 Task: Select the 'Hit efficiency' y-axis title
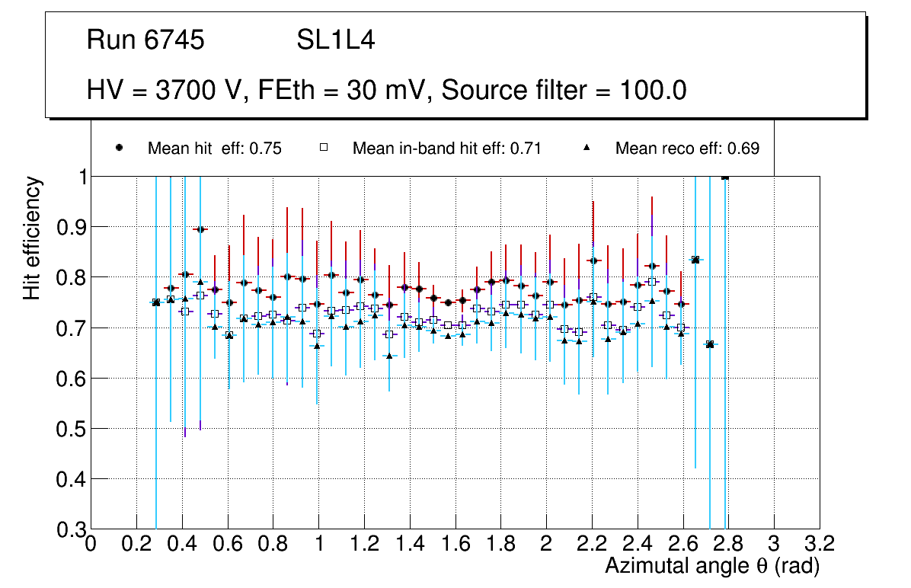(32, 238)
